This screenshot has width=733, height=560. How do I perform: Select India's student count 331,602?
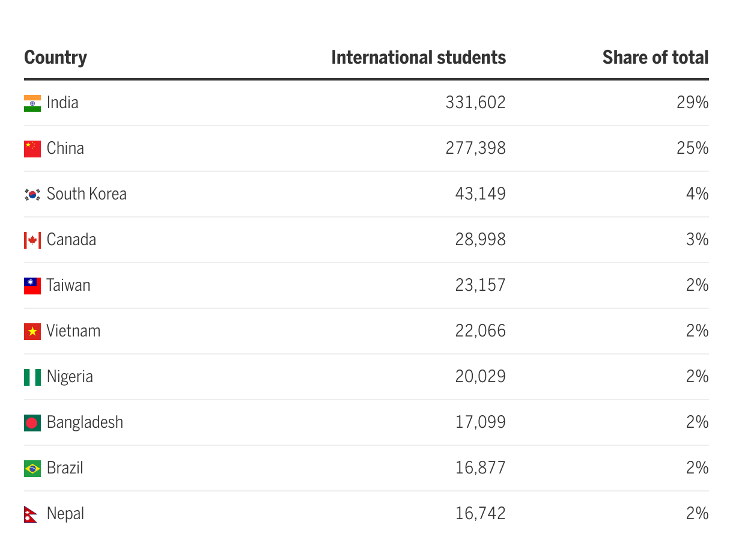475,103
